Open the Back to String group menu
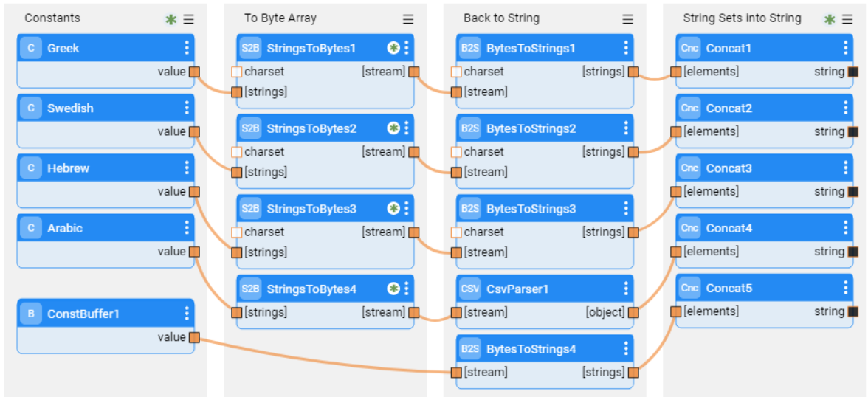The width and height of the screenshot is (868, 397). point(627,20)
